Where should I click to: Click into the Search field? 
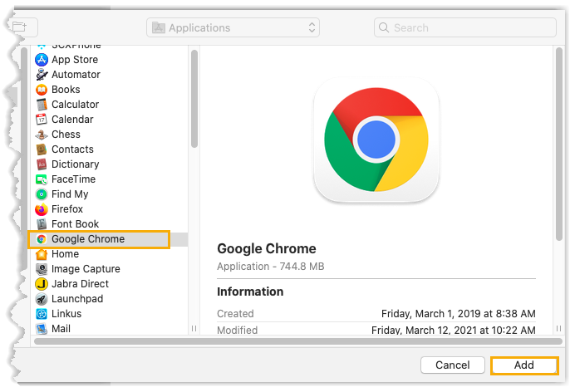tap(465, 27)
